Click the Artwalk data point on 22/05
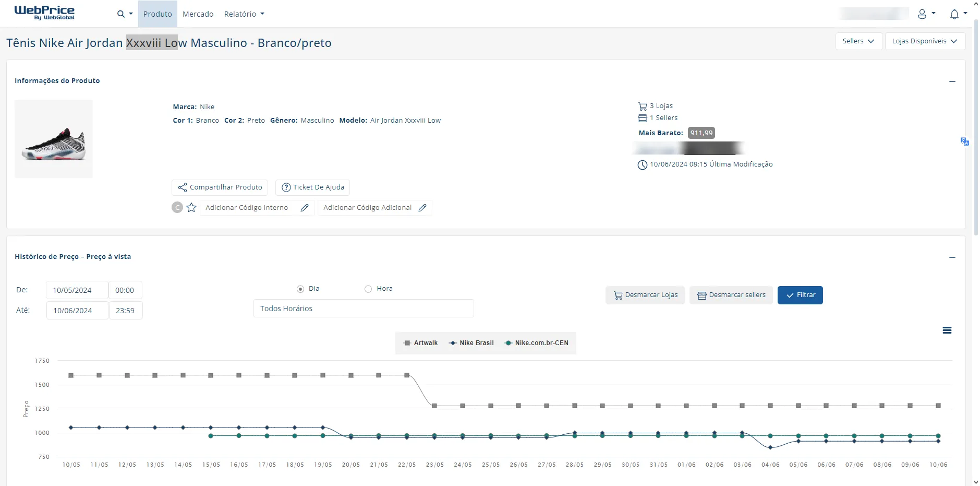The image size is (980, 486). click(407, 375)
